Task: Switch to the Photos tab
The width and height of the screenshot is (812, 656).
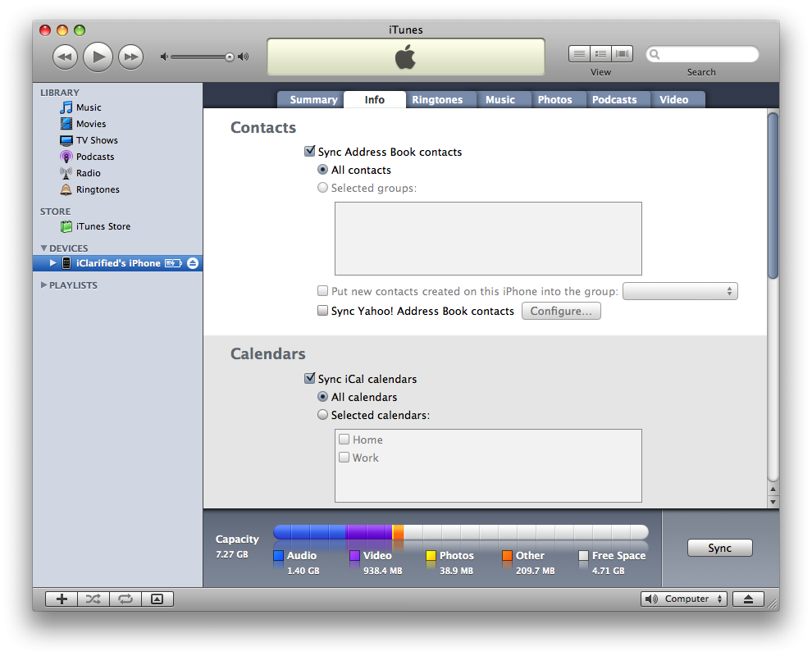Action: [554, 100]
